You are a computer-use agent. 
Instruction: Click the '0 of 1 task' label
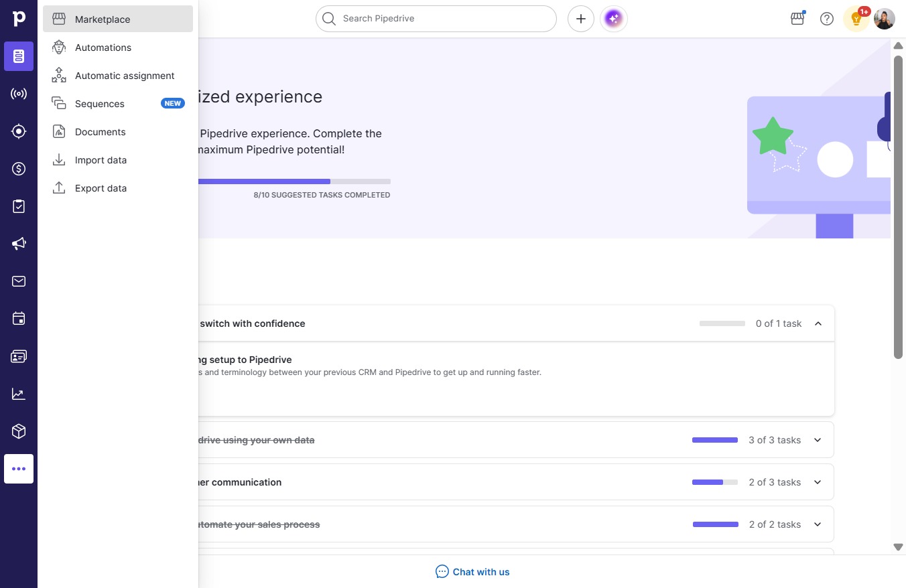pos(779,323)
